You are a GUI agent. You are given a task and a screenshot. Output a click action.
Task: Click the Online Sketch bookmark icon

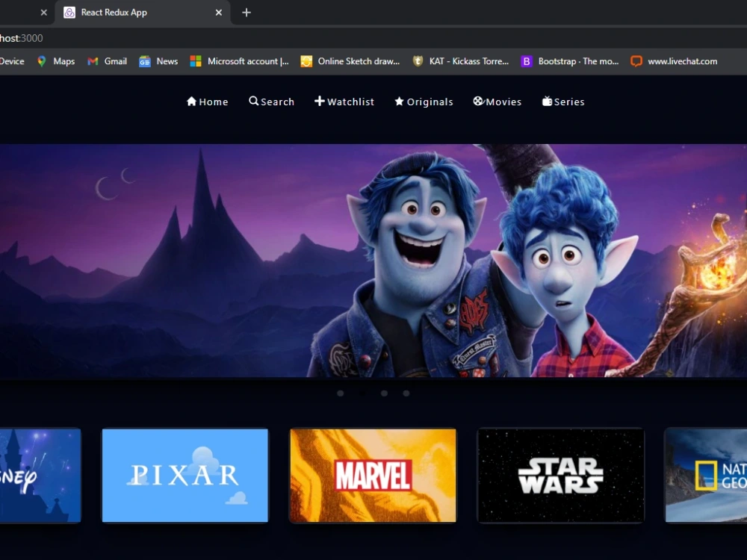pyautogui.click(x=306, y=61)
